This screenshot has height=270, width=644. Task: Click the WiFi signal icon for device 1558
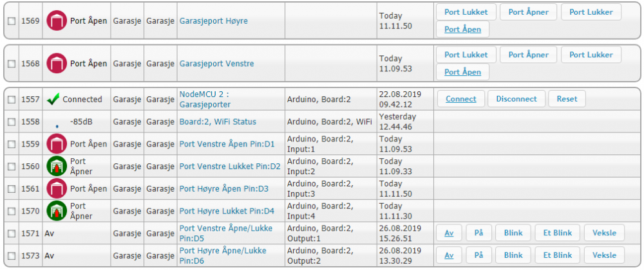point(57,125)
